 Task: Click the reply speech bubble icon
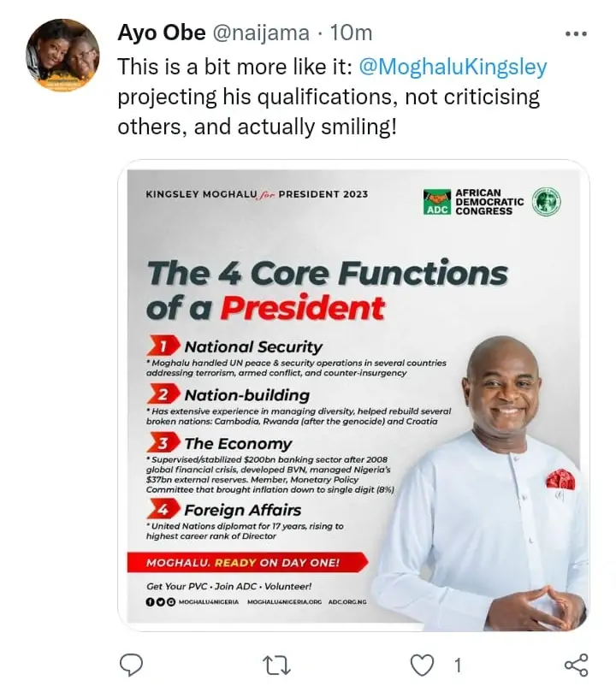(131, 664)
